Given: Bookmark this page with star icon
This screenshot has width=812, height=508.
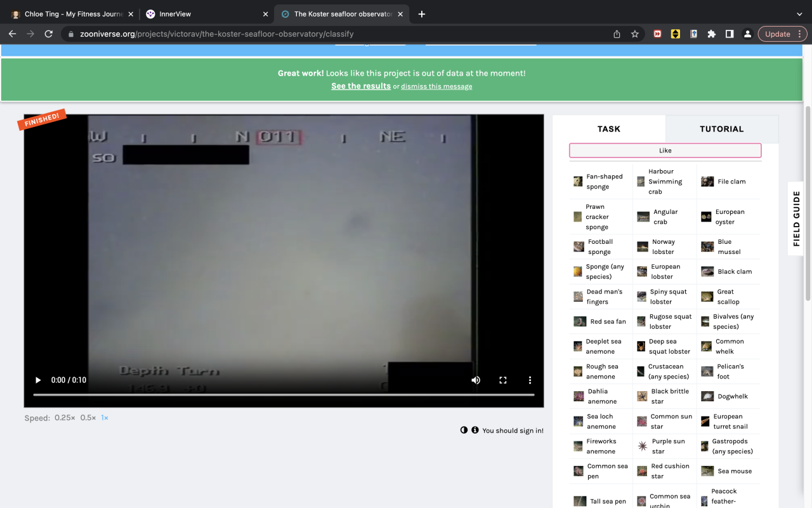Looking at the screenshot, I should click(x=635, y=34).
